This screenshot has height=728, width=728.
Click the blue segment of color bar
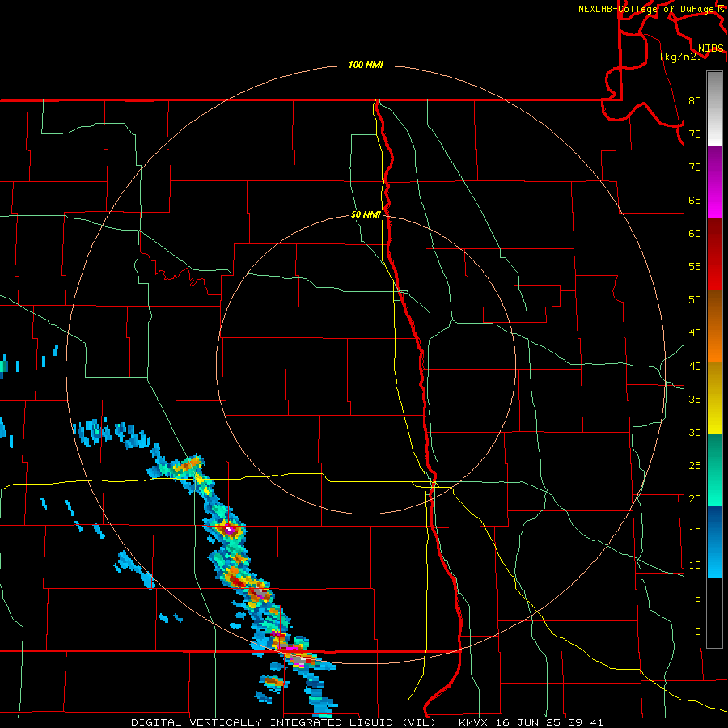click(x=714, y=542)
